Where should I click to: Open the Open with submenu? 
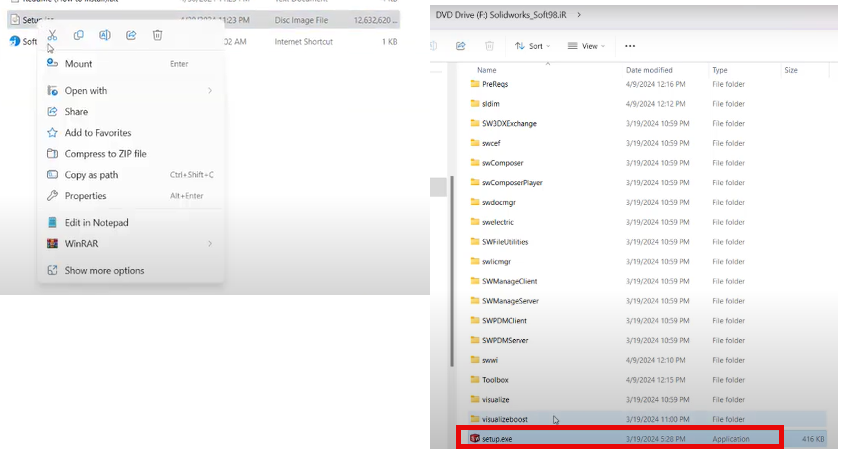click(x=130, y=91)
